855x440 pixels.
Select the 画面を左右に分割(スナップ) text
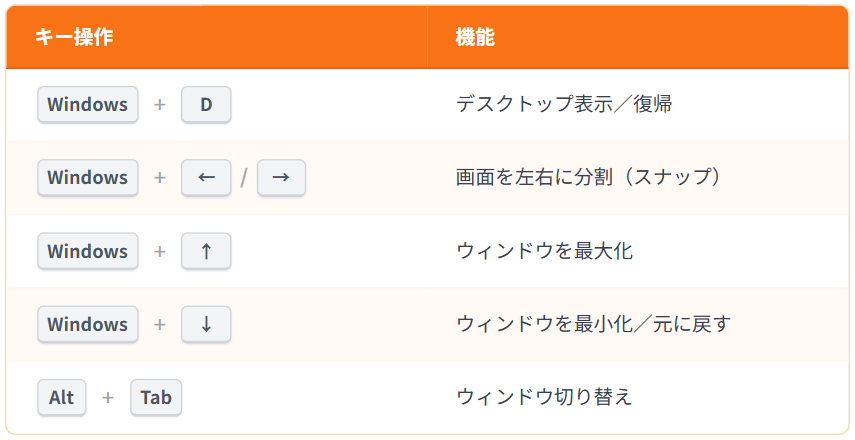[589, 177]
